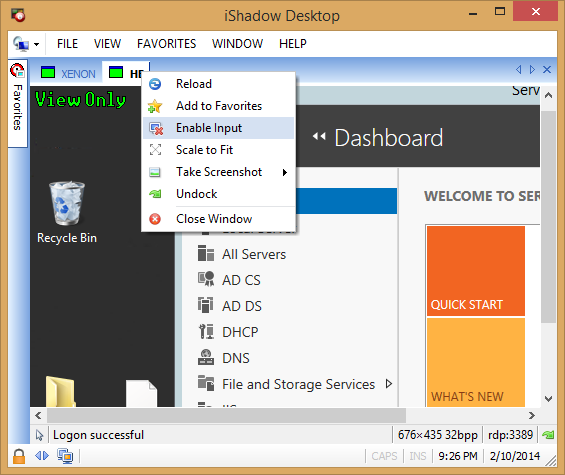This screenshot has height=475, width=565.
Task: Click the Favorites panel icon
Action: [17, 70]
